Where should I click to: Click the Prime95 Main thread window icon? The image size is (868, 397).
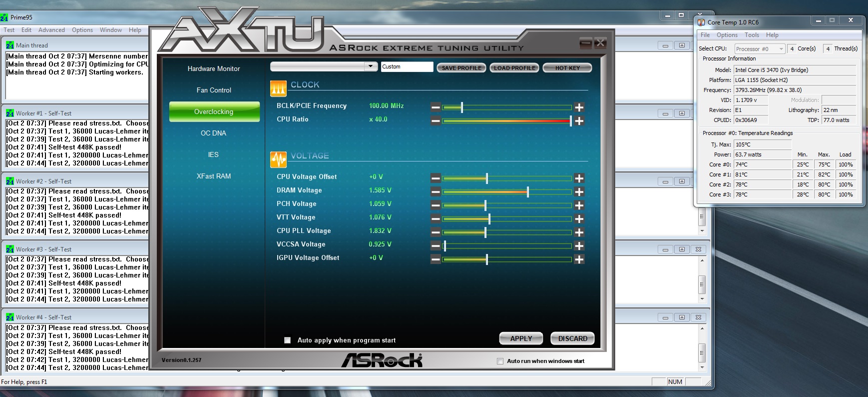[x=10, y=45]
